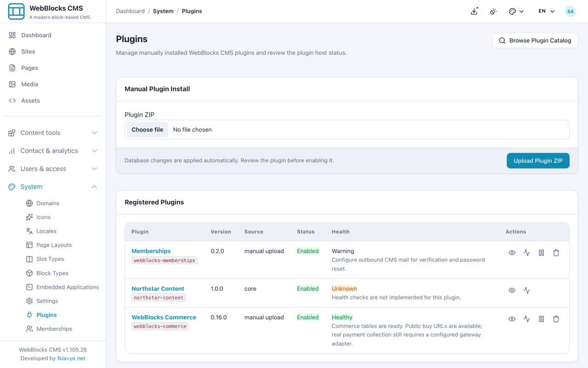This screenshot has width=588, height=368.
Task: Open the EN language dropdown
Action: [547, 11]
